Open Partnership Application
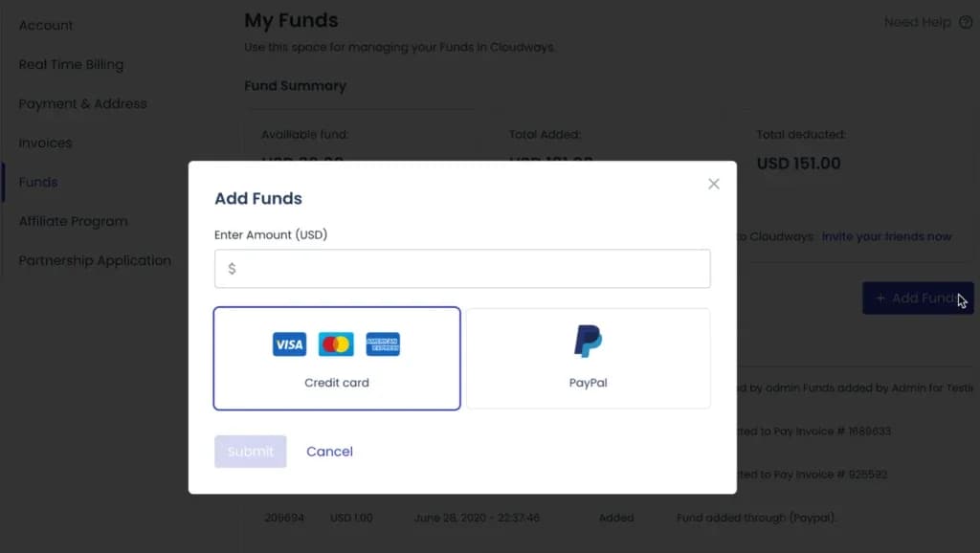 pyautogui.click(x=95, y=260)
